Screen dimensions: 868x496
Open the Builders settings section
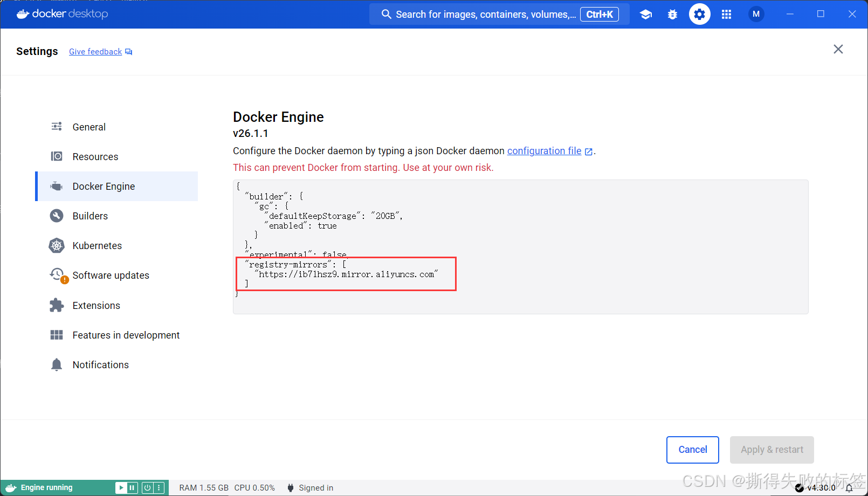tap(117, 216)
